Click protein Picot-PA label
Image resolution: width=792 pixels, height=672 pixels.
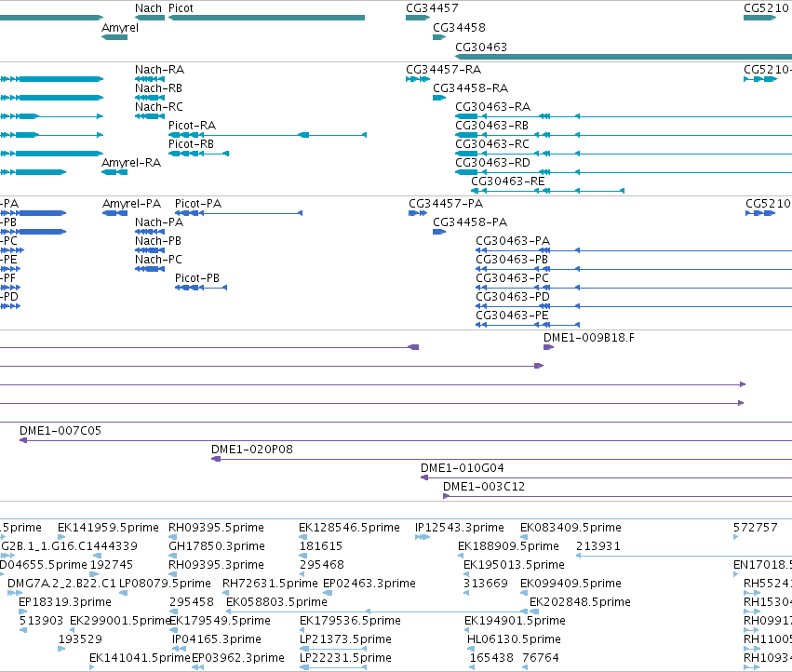(198, 204)
